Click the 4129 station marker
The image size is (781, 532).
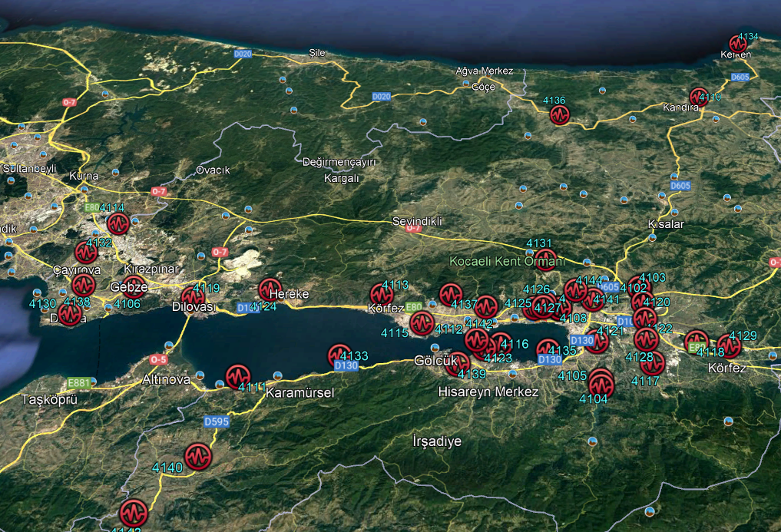(x=729, y=345)
